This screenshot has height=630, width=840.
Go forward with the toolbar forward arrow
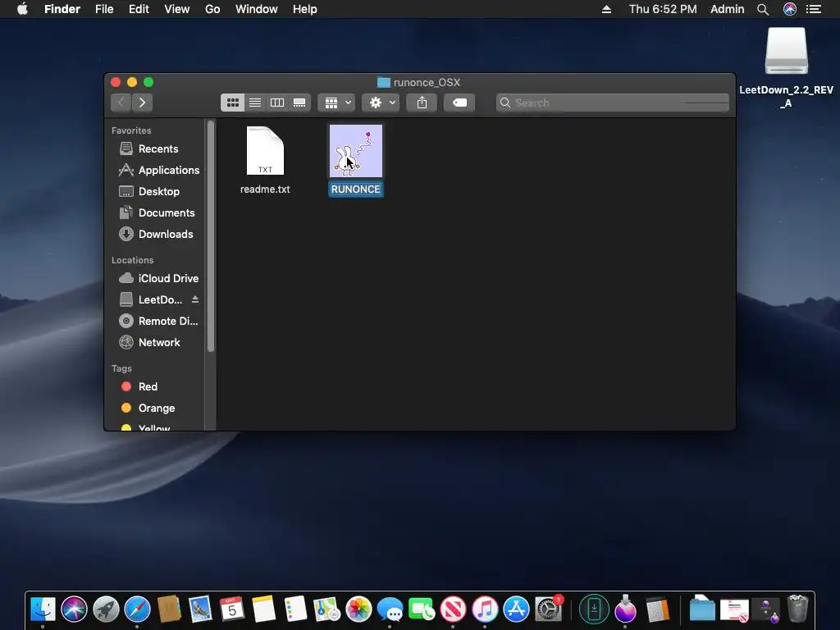pyautogui.click(x=142, y=103)
